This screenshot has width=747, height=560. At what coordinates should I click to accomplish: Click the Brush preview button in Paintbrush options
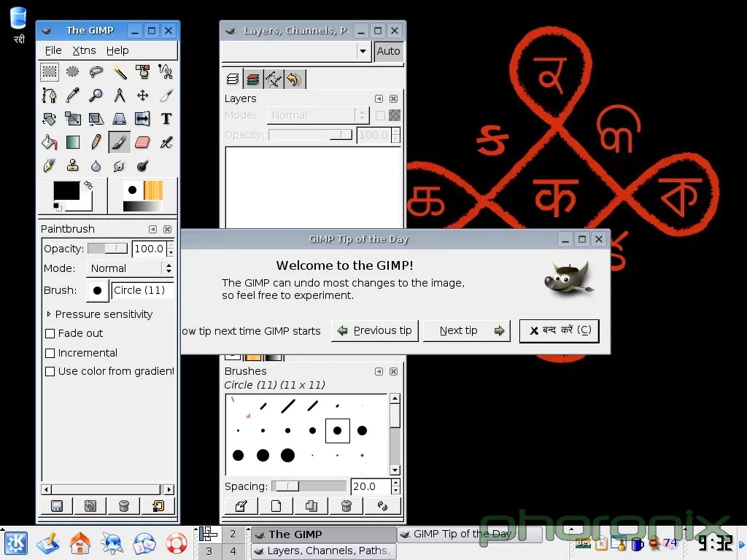(x=97, y=290)
